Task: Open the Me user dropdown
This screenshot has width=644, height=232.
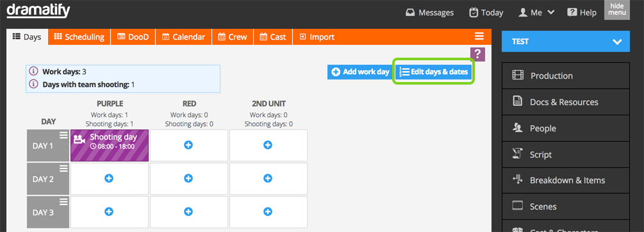Action: [x=536, y=13]
